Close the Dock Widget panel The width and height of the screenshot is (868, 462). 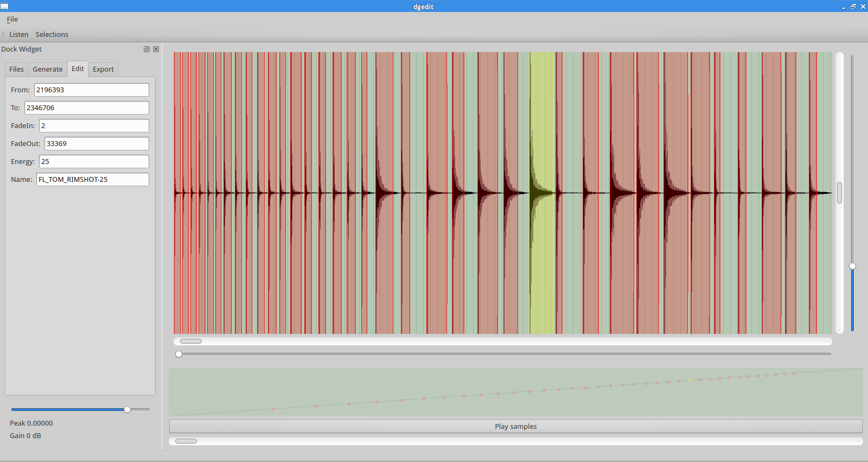point(156,49)
